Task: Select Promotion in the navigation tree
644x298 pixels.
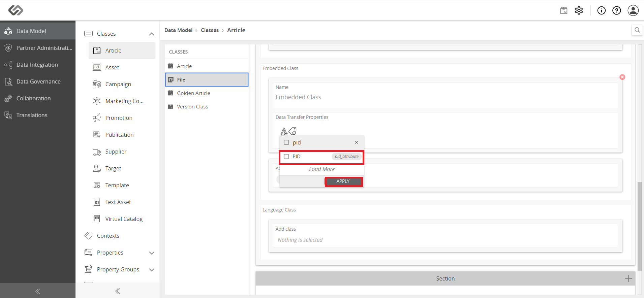Action: click(122, 118)
